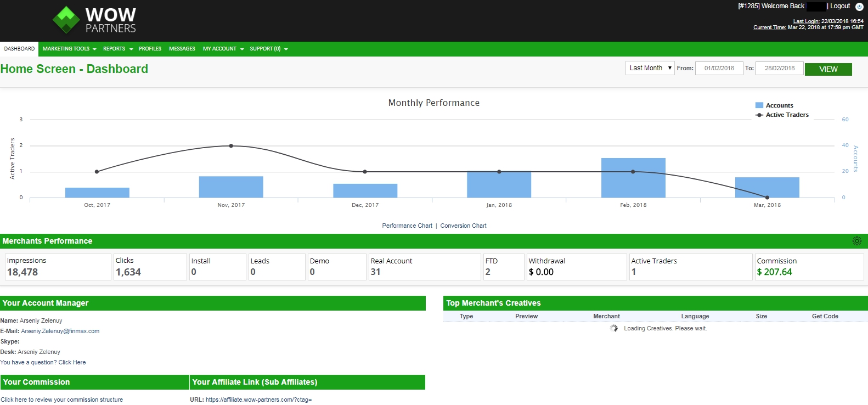Click account manager's email address link

coord(60,331)
